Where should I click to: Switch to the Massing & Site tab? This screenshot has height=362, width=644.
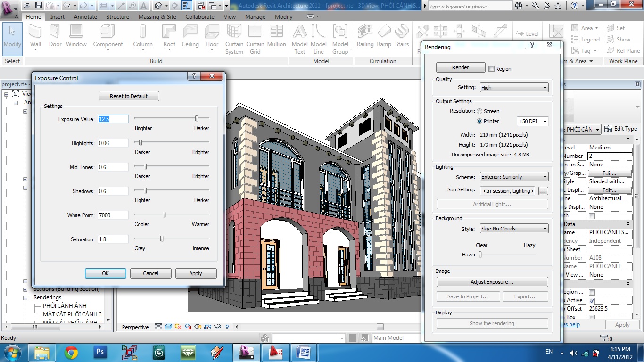point(157,16)
